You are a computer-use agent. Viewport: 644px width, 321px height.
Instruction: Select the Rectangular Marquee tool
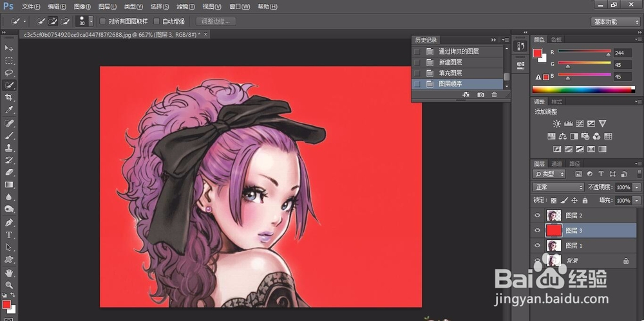[x=8, y=60]
